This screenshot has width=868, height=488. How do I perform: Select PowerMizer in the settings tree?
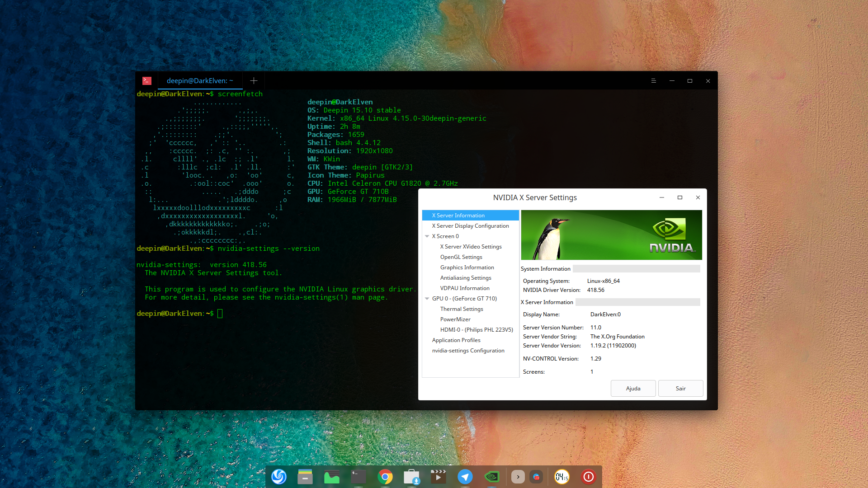(x=455, y=319)
